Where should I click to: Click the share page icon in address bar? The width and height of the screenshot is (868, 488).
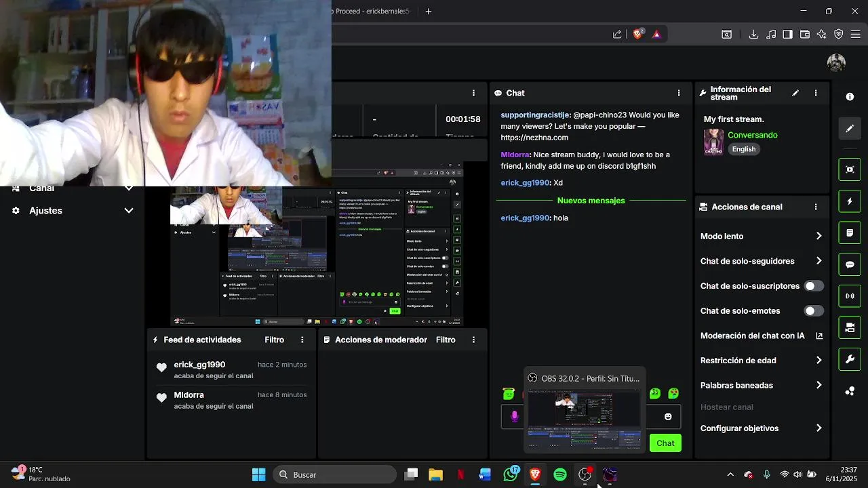(617, 34)
